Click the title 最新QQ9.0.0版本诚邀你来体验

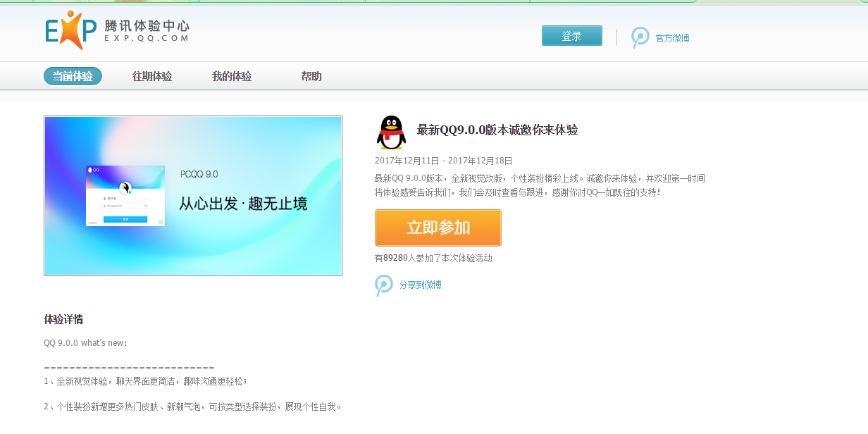pos(497,130)
